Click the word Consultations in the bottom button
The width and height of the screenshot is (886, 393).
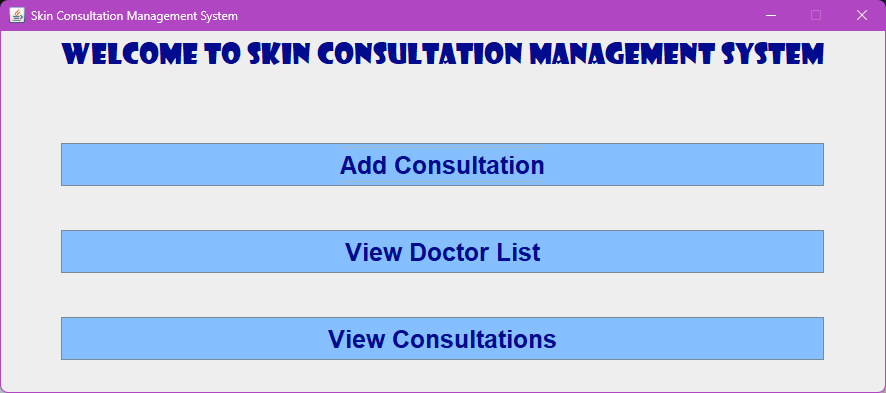[x=474, y=339]
